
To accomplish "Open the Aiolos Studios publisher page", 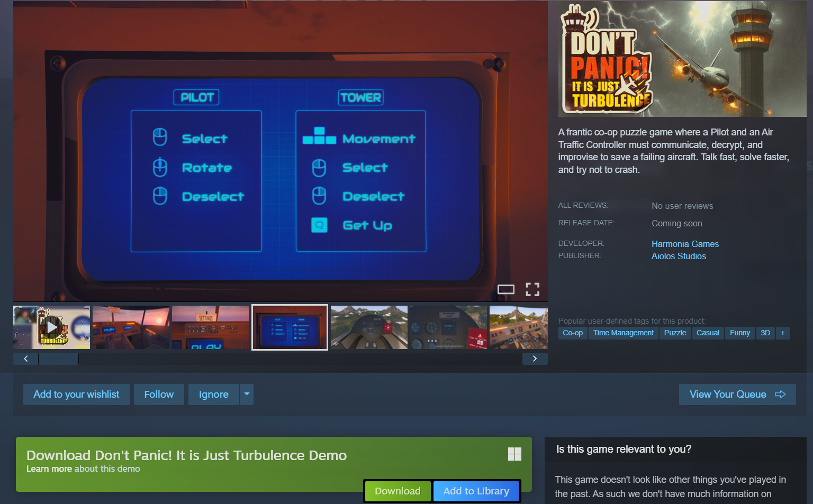I will pos(679,256).
